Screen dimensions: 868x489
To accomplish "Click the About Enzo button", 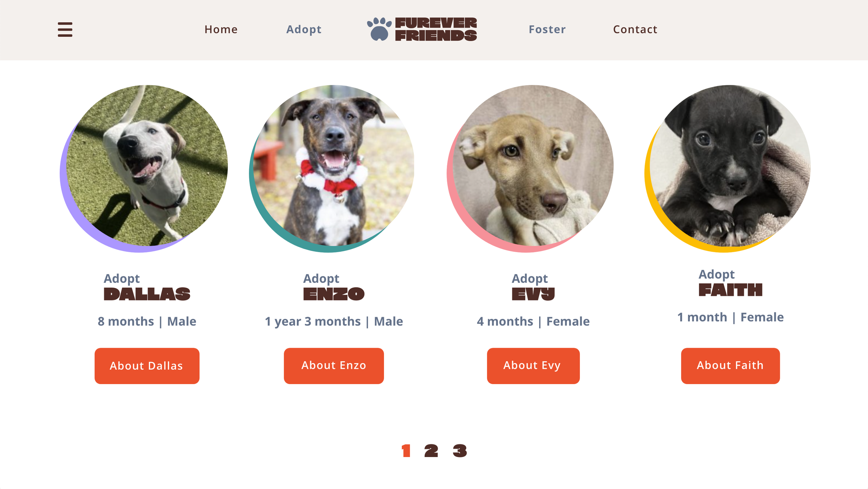I will [x=334, y=366].
